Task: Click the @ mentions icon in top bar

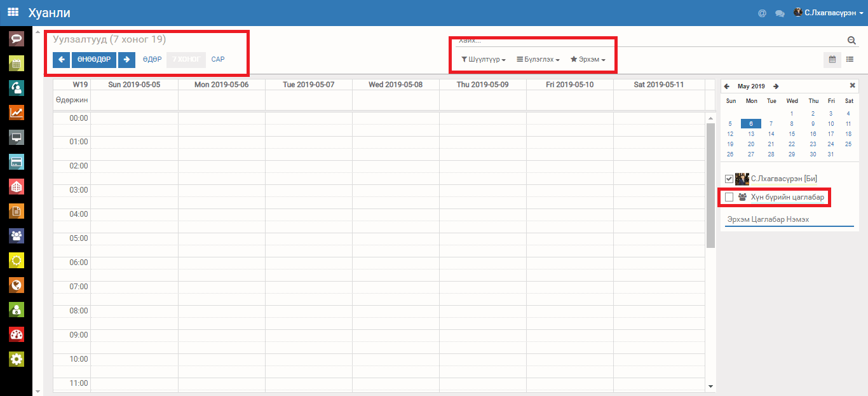Action: (762, 13)
